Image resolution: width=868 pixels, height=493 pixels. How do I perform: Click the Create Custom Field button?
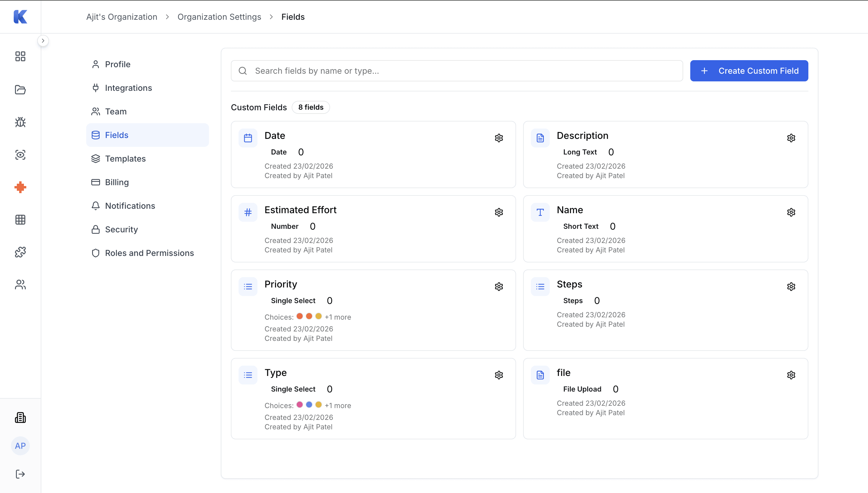(749, 71)
